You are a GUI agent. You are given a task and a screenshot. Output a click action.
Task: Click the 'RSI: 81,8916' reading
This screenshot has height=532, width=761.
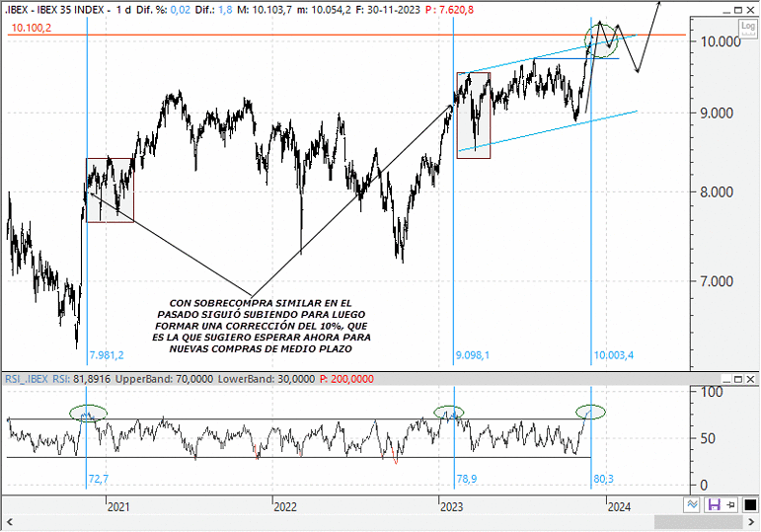click(82, 379)
